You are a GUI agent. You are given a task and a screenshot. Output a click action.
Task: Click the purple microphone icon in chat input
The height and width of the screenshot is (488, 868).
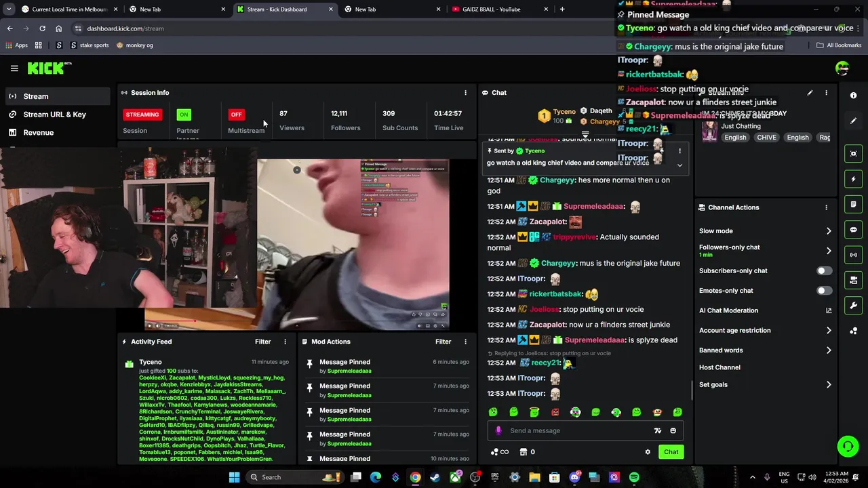(498, 430)
